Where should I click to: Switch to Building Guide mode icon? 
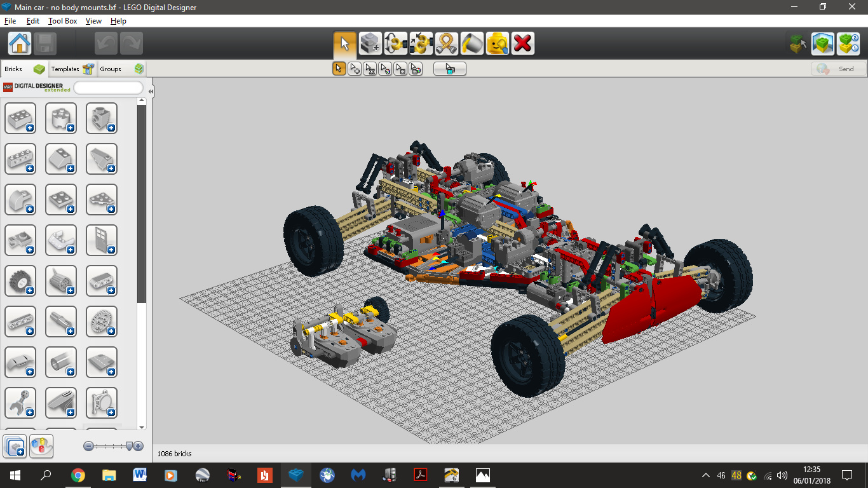click(x=848, y=43)
